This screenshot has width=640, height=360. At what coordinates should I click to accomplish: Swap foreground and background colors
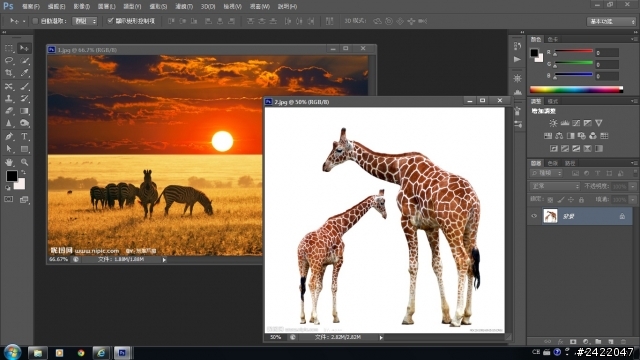pos(23,172)
